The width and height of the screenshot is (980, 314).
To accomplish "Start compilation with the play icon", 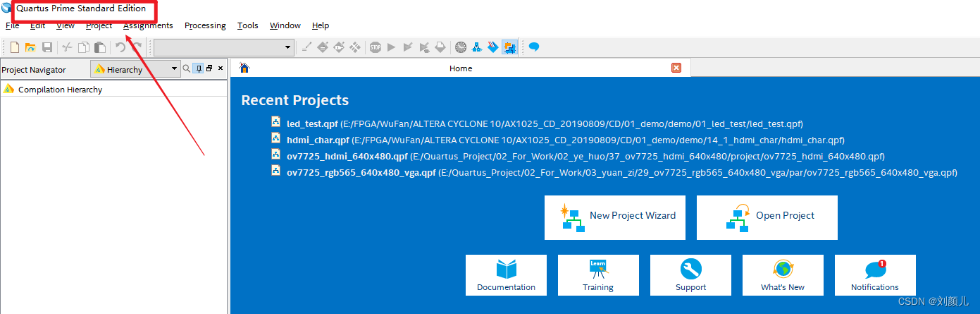I will (x=392, y=47).
